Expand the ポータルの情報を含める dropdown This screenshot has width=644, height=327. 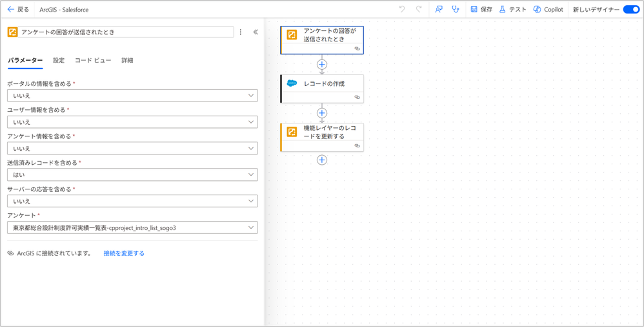click(132, 96)
